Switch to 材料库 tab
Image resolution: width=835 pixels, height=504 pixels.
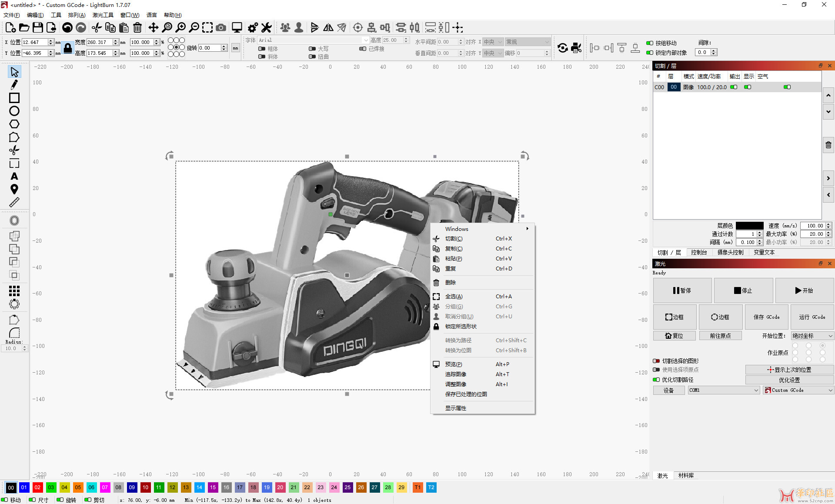click(686, 475)
